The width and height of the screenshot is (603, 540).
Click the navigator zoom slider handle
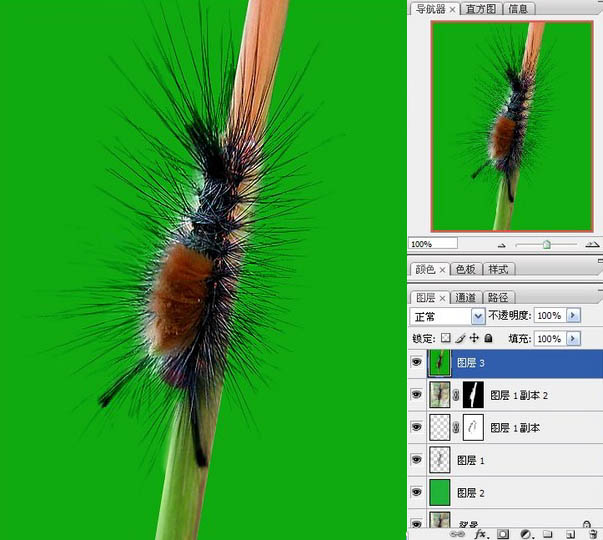pos(546,244)
